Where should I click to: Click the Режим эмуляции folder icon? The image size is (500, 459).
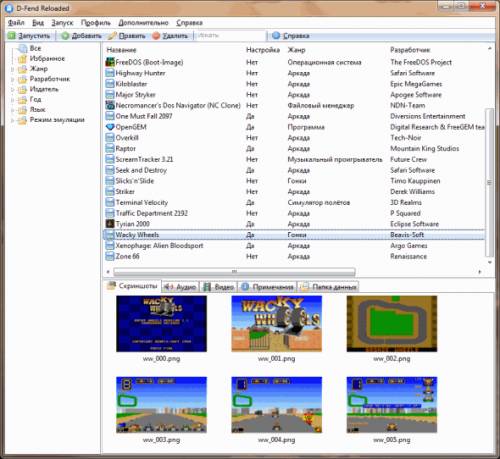tap(22, 120)
